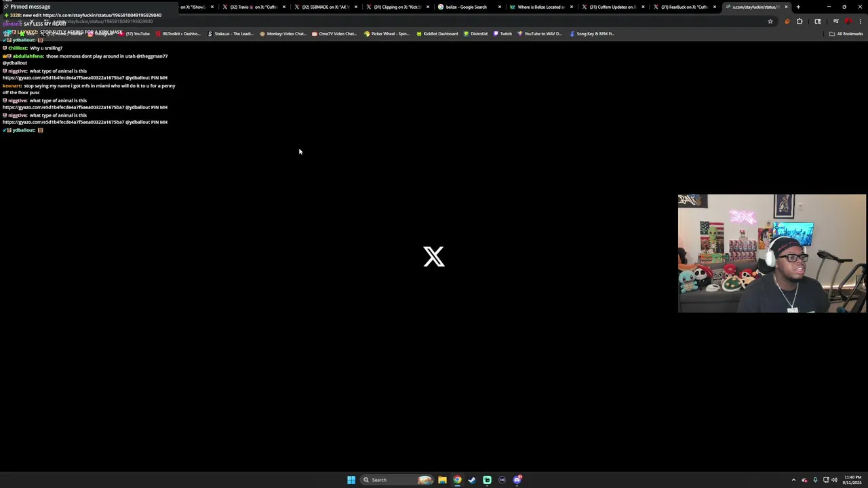Switch to the Where is Belize Located tab
The height and width of the screenshot is (488, 868).
tap(540, 7)
